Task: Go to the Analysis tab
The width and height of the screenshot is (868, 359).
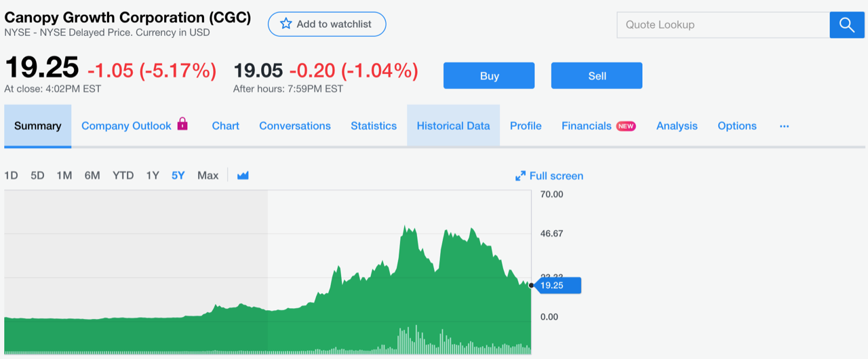Action: (677, 126)
